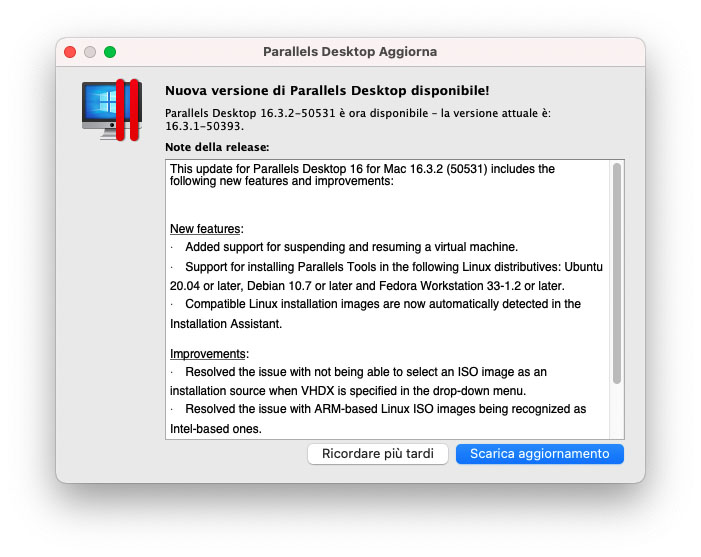Click the gray minimize window button

[x=90, y=52]
